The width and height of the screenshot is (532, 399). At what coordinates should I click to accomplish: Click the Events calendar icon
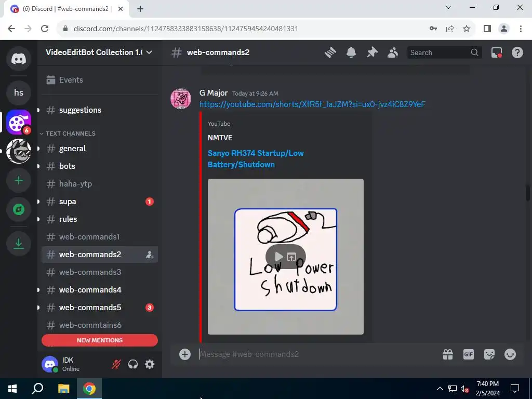click(50, 79)
